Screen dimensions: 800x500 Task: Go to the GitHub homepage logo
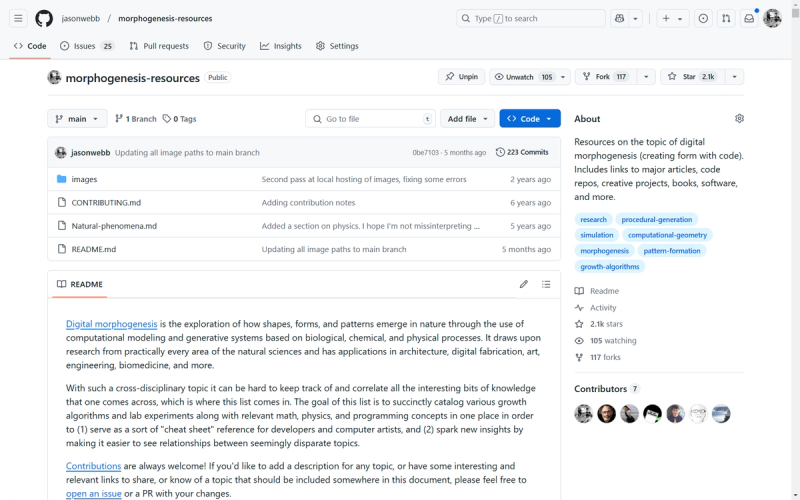click(x=44, y=18)
